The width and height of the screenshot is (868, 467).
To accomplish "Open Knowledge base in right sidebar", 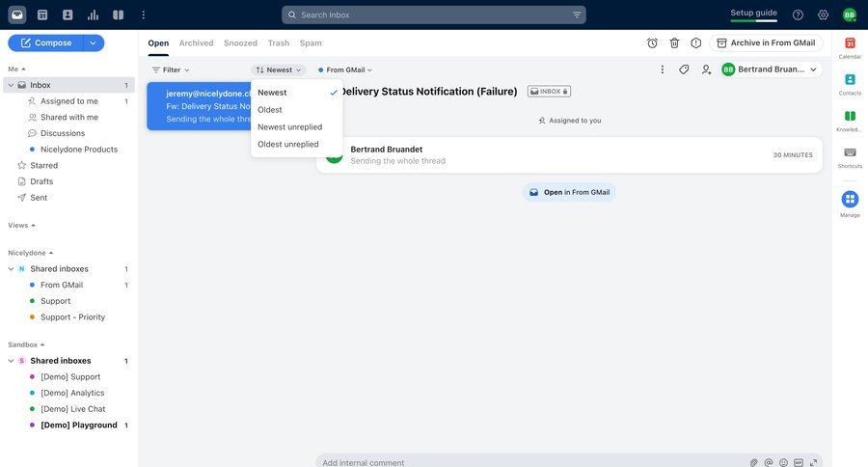I will tap(850, 121).
